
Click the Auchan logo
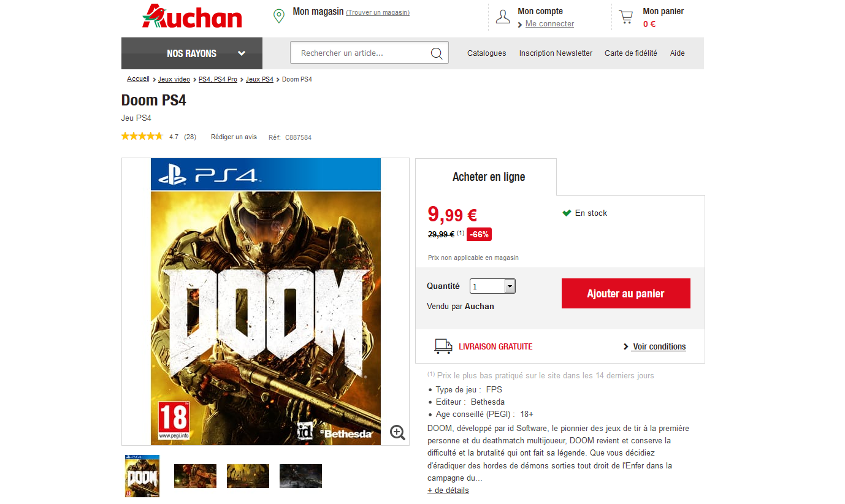click(x=192, y=17)
